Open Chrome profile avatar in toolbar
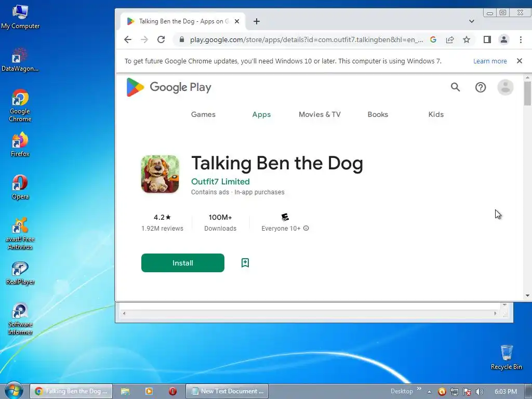The width and height of the screenshot is (532, 399). [504, 39]
